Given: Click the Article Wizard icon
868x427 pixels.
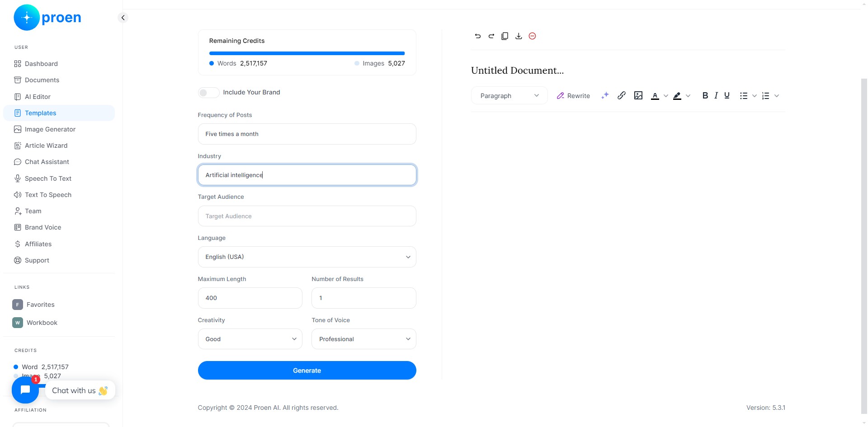Looking at the screenshot, I should [x=18, y=145].
